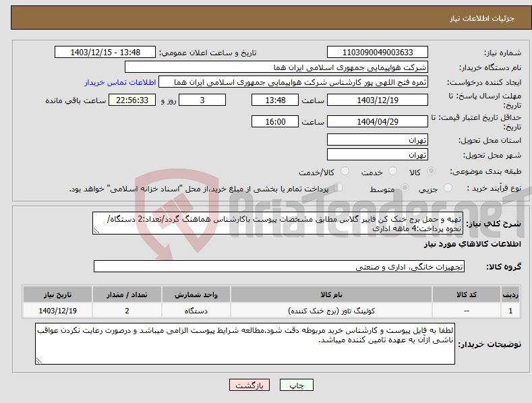The image size is (532, 403).
Task: Click the price validity time 16:00 field
Action: [275, 121]
